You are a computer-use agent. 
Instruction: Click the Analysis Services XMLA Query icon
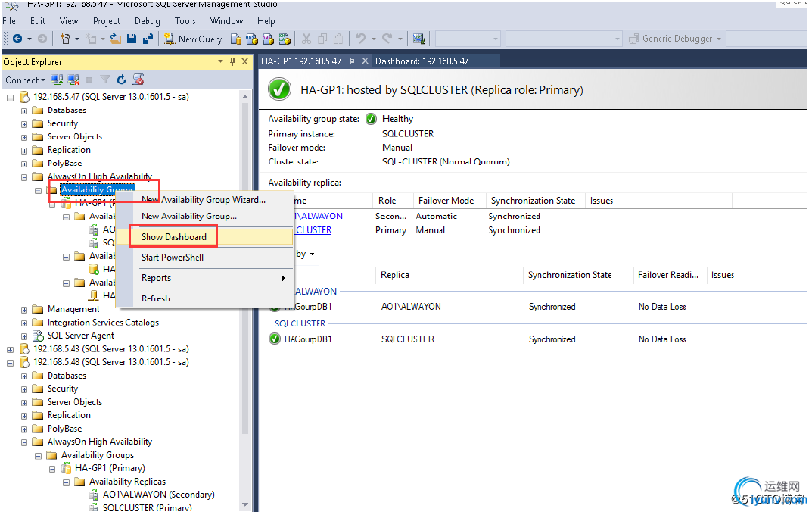pos(285,39)
